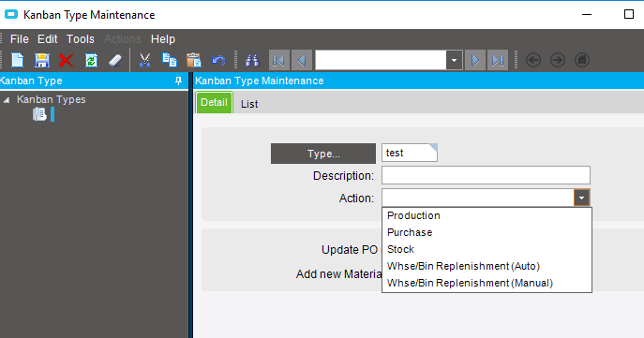Viewport: 644px width, 338px height.
Task: Go to the previous record
Action: [x=302, y=61]
